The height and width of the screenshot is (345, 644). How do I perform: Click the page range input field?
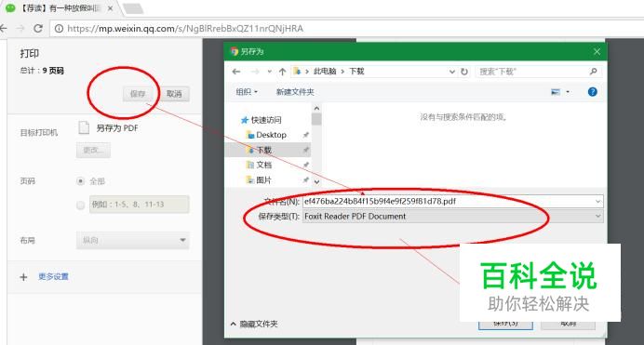click(x=140, y=205)
